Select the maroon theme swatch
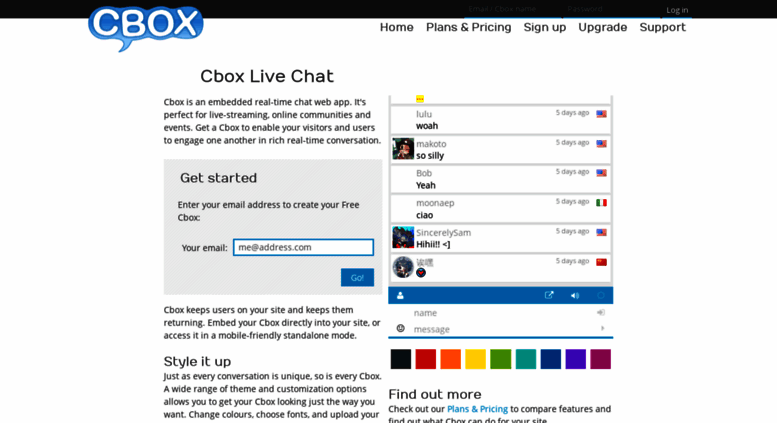777x423 pixels. [601, 359]
